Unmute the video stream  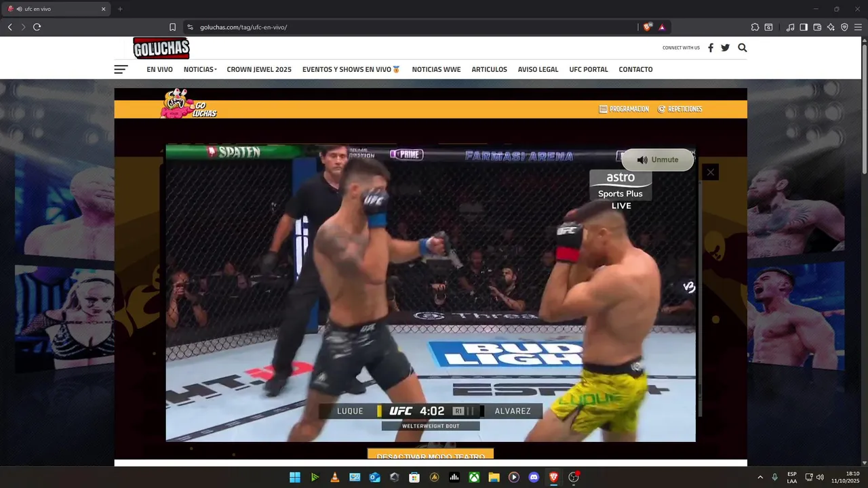click(x=658, y=160)
